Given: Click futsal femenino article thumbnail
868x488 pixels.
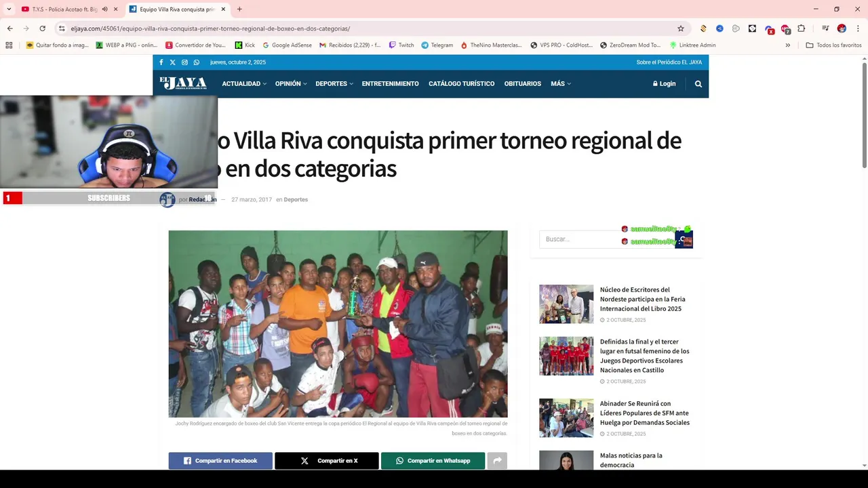Looking at the screenshot, I should coord(566,356).
